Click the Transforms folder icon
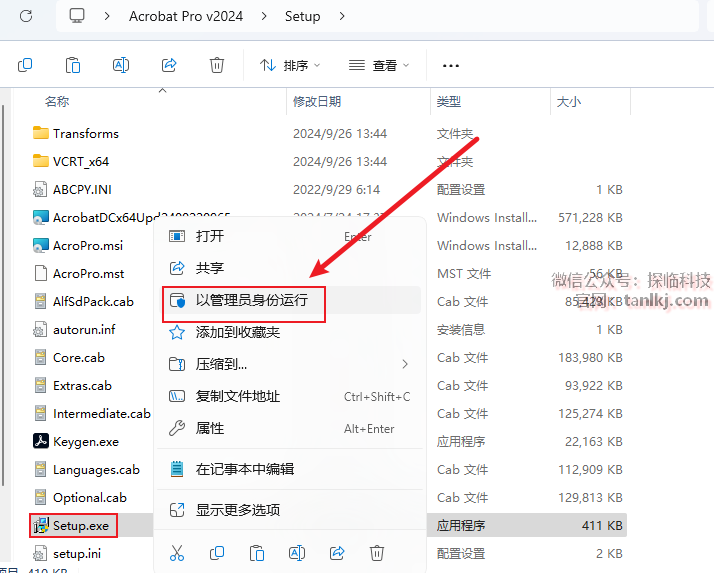Screen dimensions: 714x573 click(41, 133)
